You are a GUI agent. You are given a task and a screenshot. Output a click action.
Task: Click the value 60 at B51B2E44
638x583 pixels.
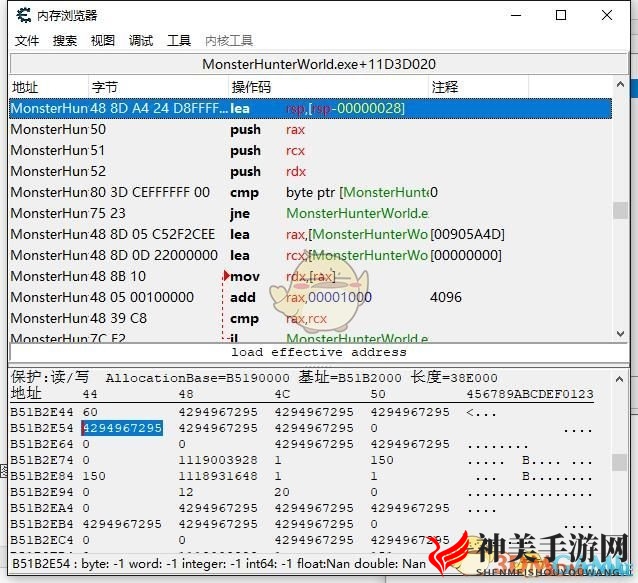click(x=90, y=412)
